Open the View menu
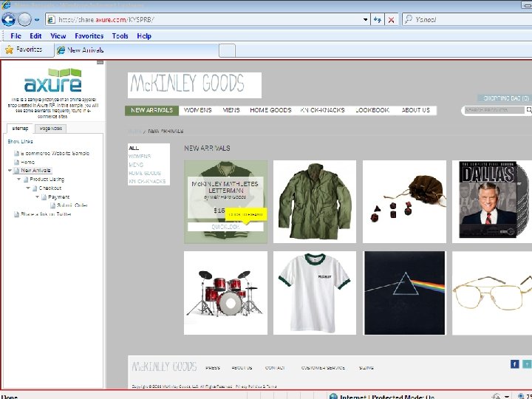Image resolution: width=532 pixels, height=399 pixels. [x=58, y=36]
